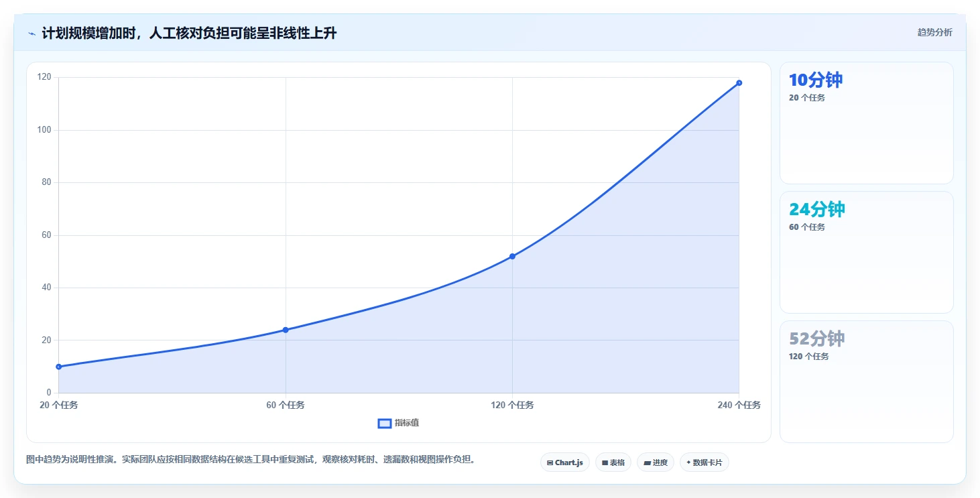This screenshot has width=980, height=498.
Task: Click the 指标值 legend color box
Action: point(385,423)
